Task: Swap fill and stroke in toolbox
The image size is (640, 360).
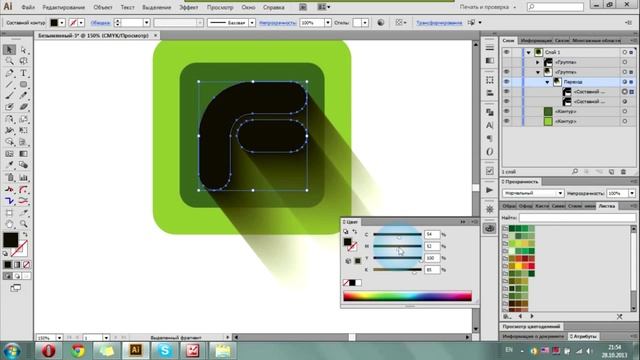Action: tap(25, 235)
